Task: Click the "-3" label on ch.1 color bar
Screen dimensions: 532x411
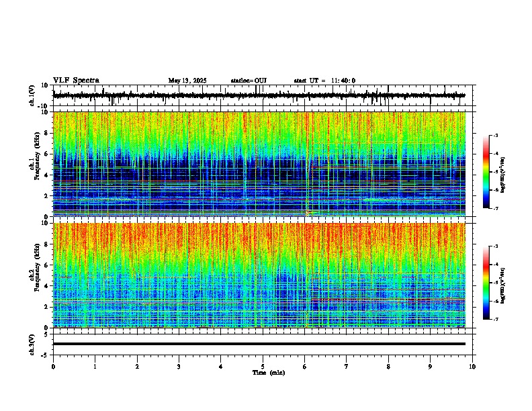Action: point(495,135)
